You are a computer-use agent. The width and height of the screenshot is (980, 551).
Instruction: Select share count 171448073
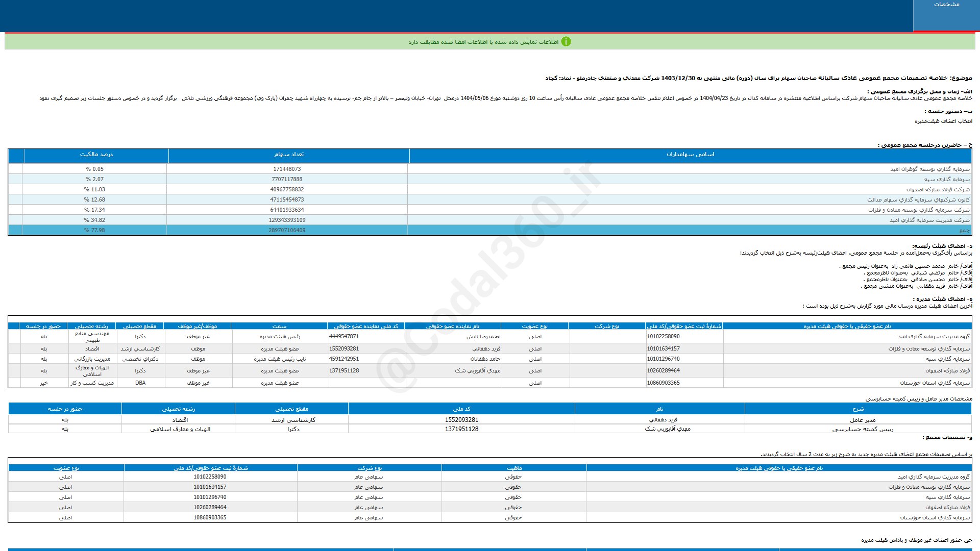pos(287,169)
